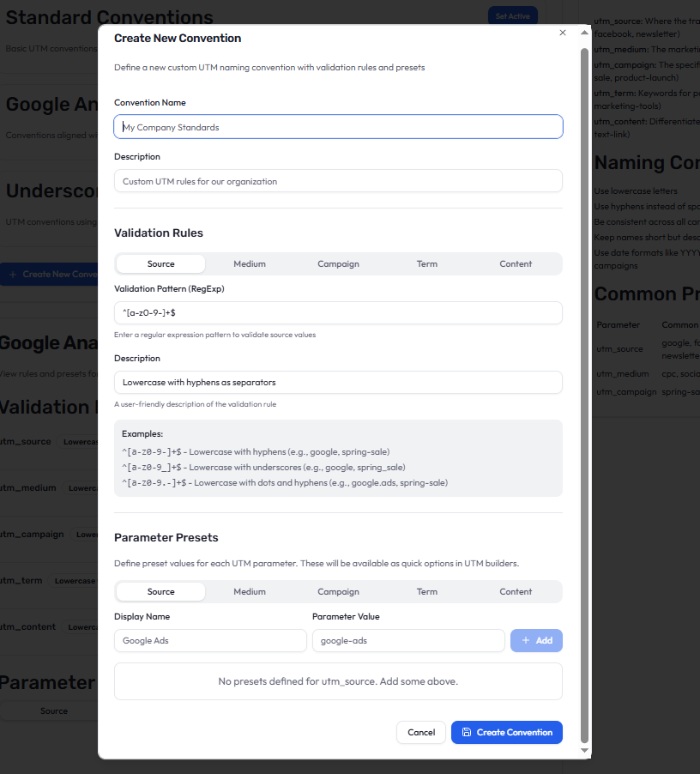Screen dimensions: 700x774
Task: Click the plus icon on Add button
Action: (526, 640)
